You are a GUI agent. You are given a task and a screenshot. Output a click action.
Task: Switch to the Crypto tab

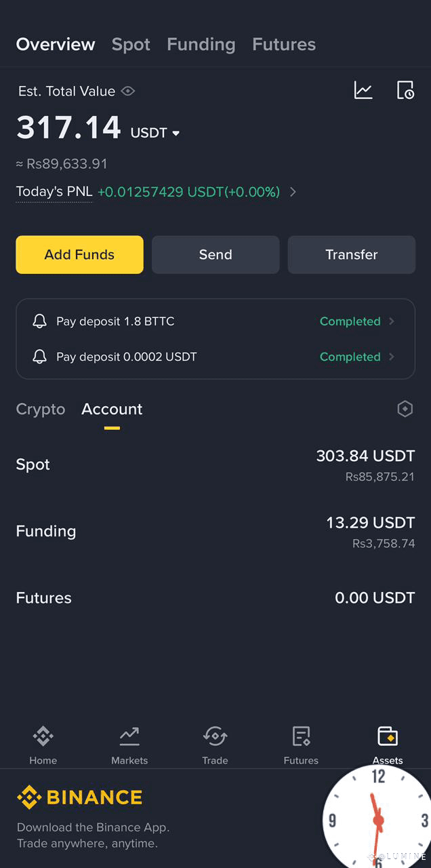(x=41, y=410)
